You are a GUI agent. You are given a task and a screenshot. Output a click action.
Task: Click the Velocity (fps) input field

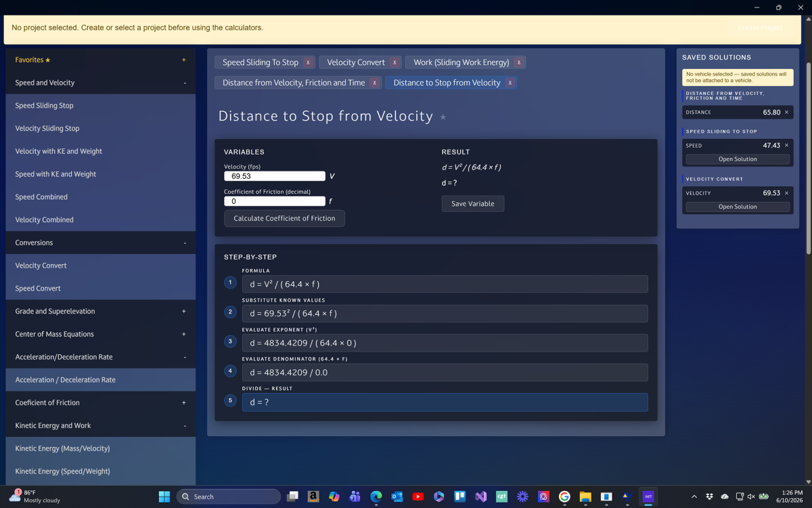point(275,176)
